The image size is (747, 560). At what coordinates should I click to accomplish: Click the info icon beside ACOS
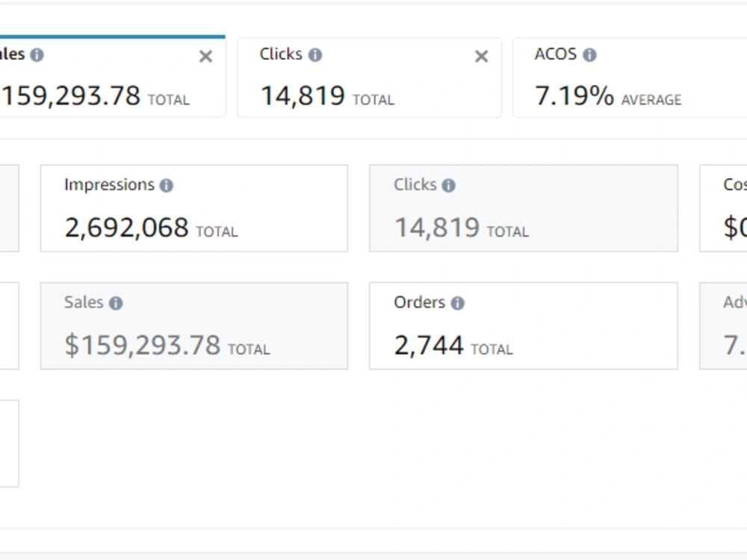(589, 55)
